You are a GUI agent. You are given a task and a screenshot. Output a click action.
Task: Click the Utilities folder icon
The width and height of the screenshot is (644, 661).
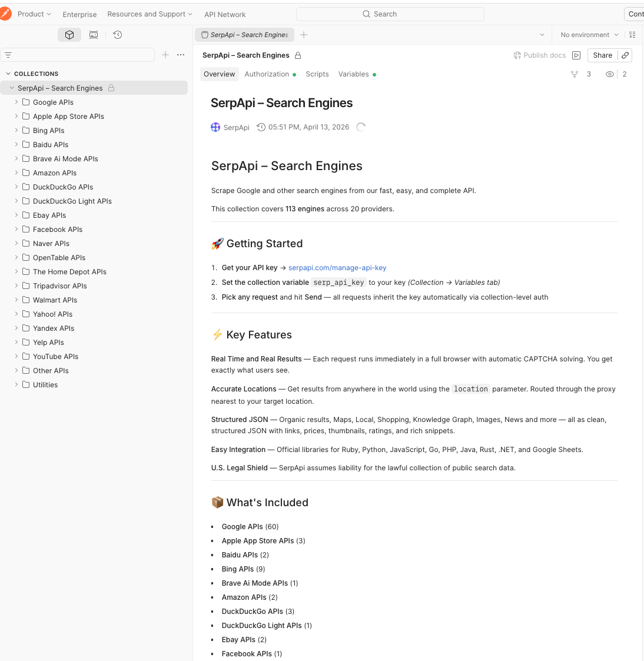[x=26, y=384]
